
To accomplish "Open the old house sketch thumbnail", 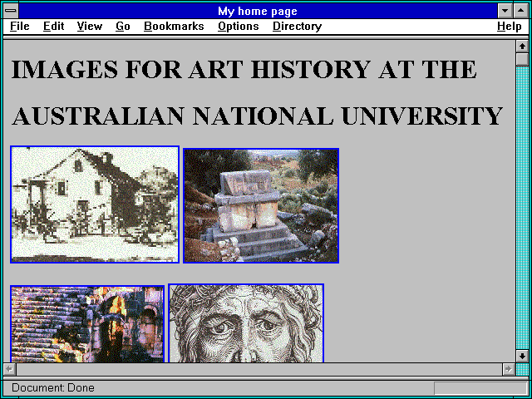I will point(95,204).
